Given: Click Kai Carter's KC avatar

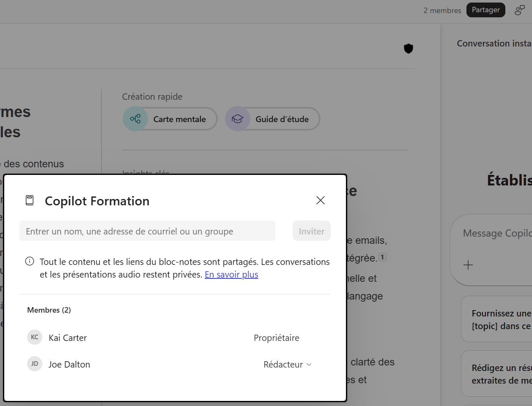Looking at the screenshot, I should point(35,337).
